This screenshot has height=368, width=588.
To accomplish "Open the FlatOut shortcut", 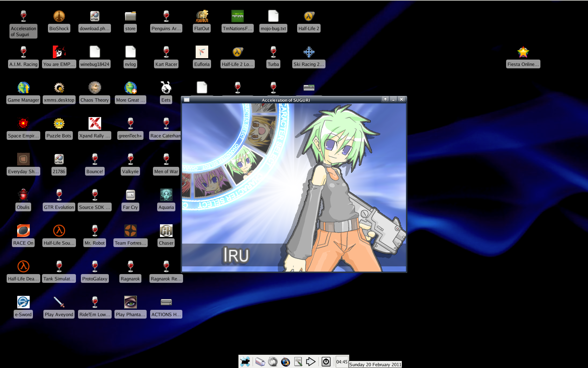I will (x=202, y=16).
